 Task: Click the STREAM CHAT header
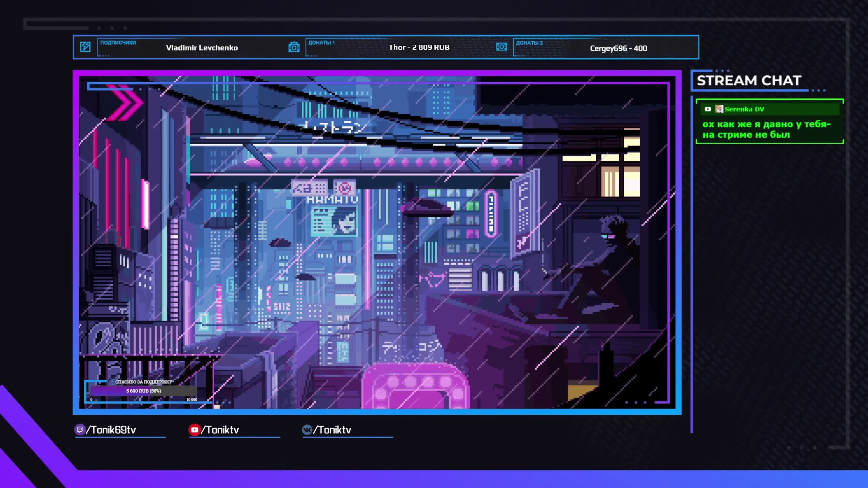click(749, 81)
